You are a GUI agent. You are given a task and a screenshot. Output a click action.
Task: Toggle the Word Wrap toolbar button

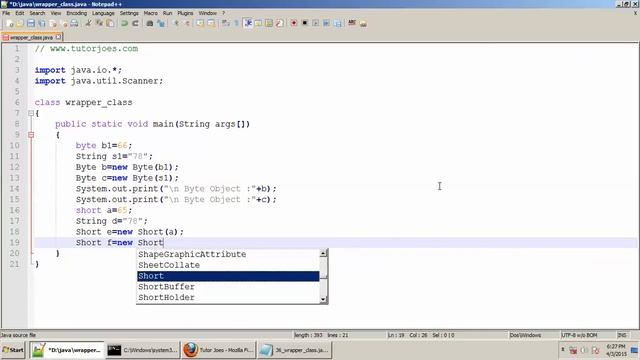pyautogui.click(x=225, y=23)
